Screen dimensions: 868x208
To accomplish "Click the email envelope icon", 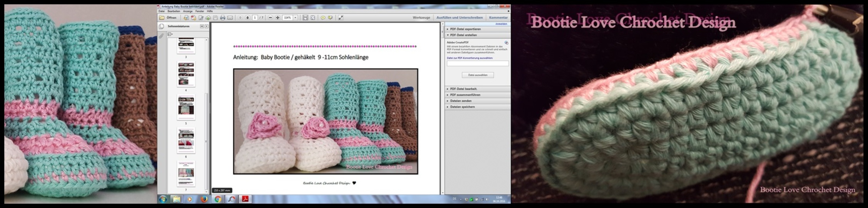I will point(230,18).
